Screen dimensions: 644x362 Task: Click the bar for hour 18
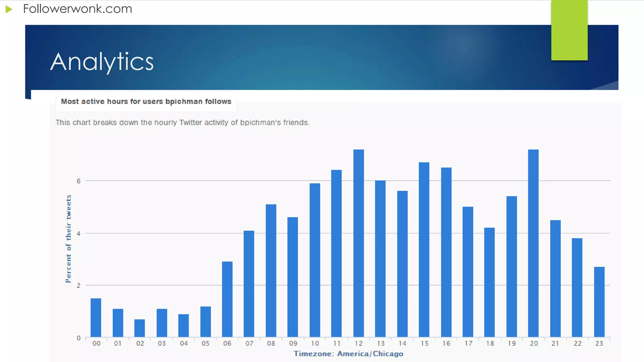489,282
